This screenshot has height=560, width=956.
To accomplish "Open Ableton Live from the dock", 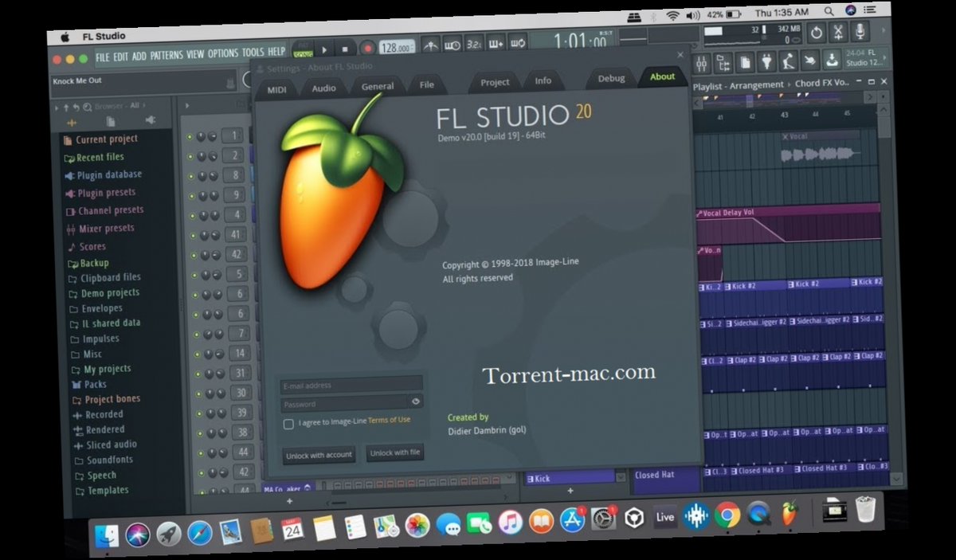I will point(664,518).
